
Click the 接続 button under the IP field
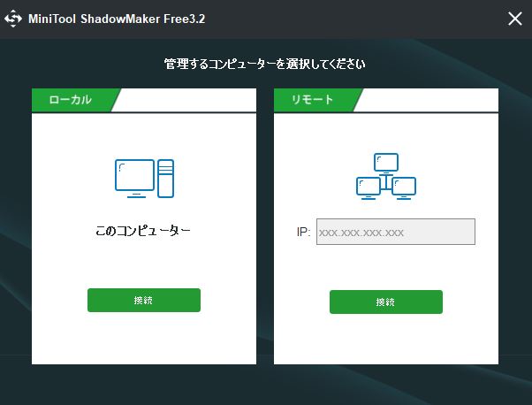[x=386, y=302]
